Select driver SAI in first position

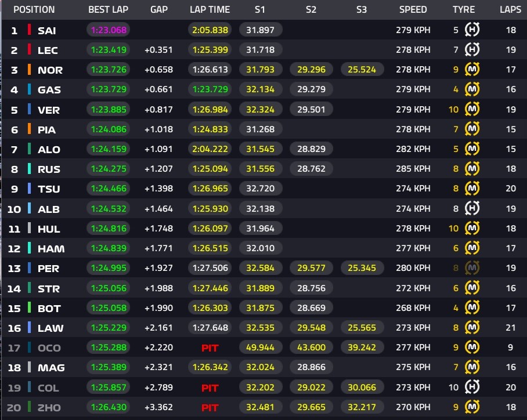tap(46, 30)
